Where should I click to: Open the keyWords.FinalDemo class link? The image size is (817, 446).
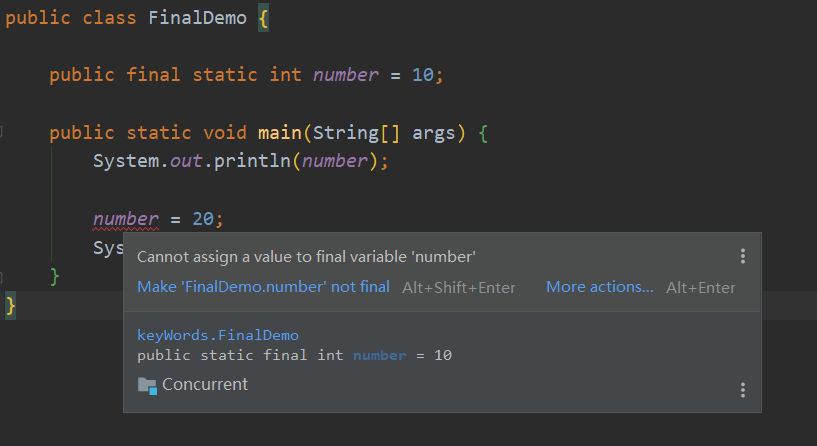218,335
